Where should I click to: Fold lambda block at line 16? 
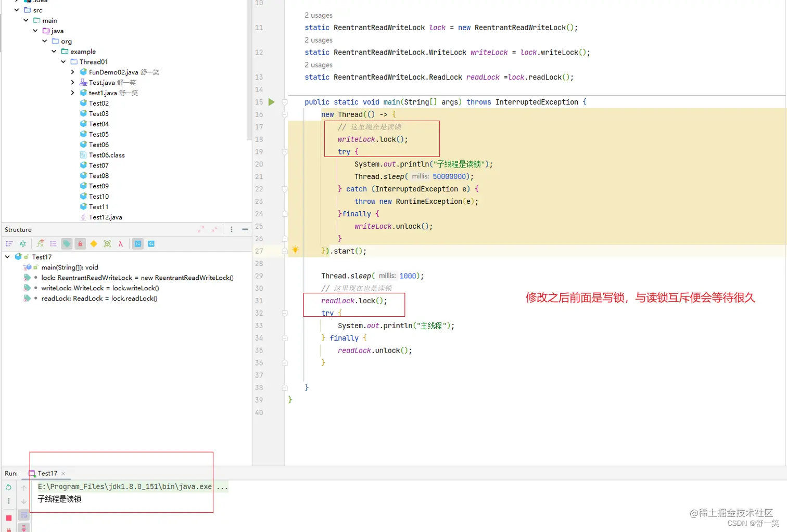coord(285,114)
